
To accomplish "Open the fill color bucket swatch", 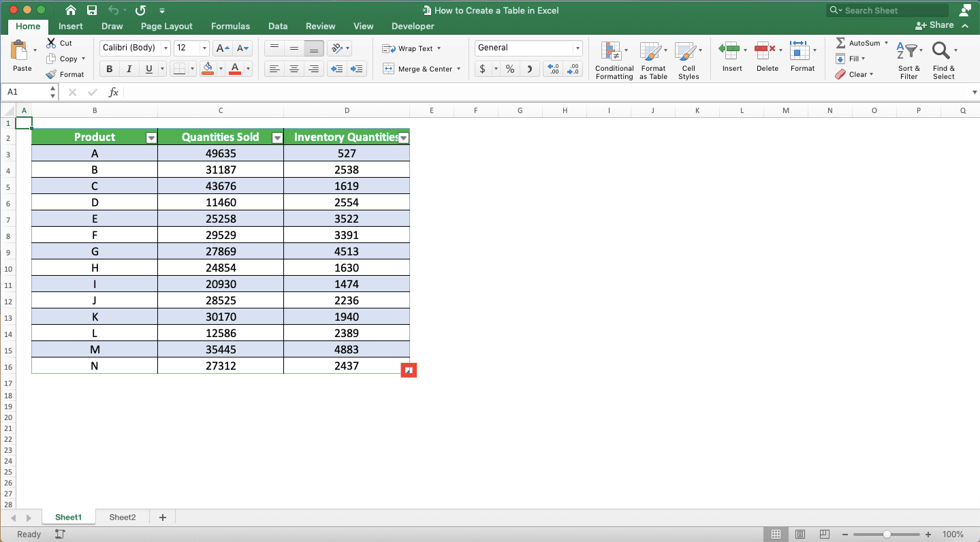I will click(x=208, y=69).
